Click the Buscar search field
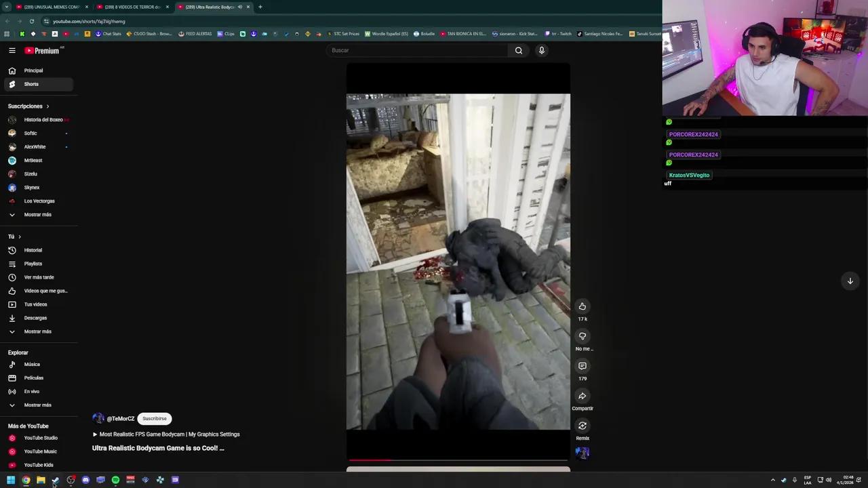 [x=417, y=50]
